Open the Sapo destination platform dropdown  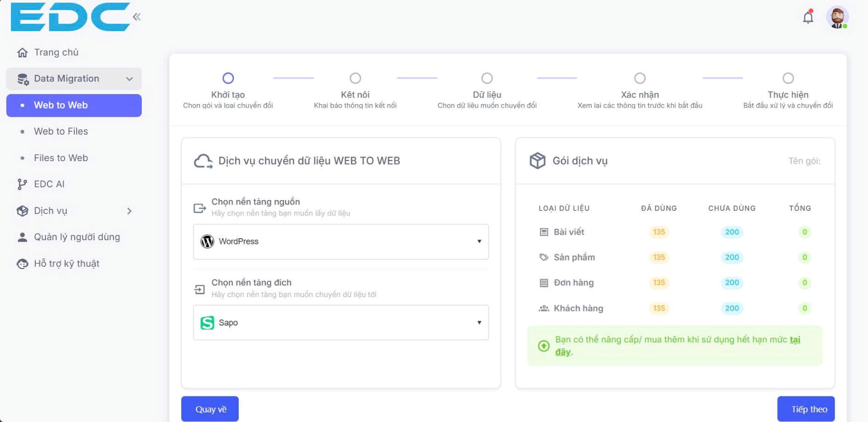340,323
